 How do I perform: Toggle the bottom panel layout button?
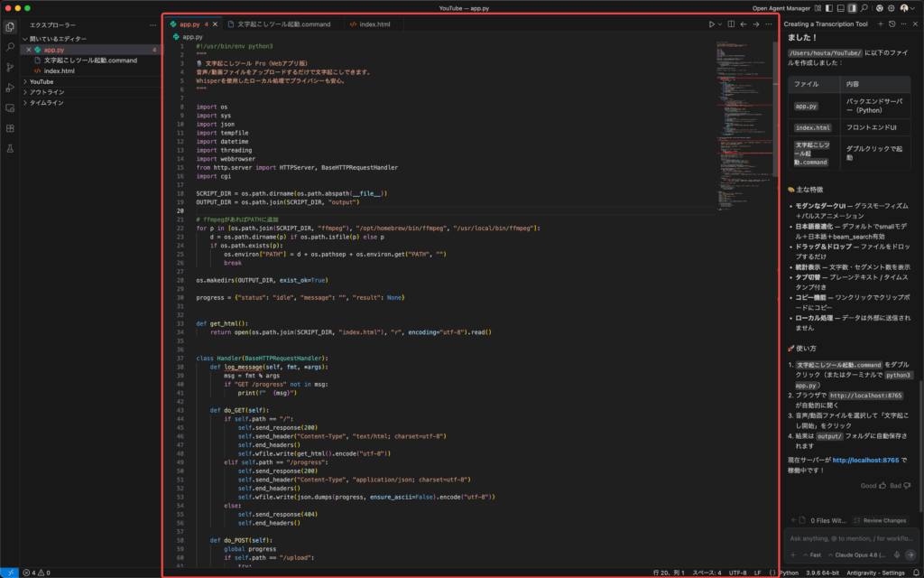[839, 8]
